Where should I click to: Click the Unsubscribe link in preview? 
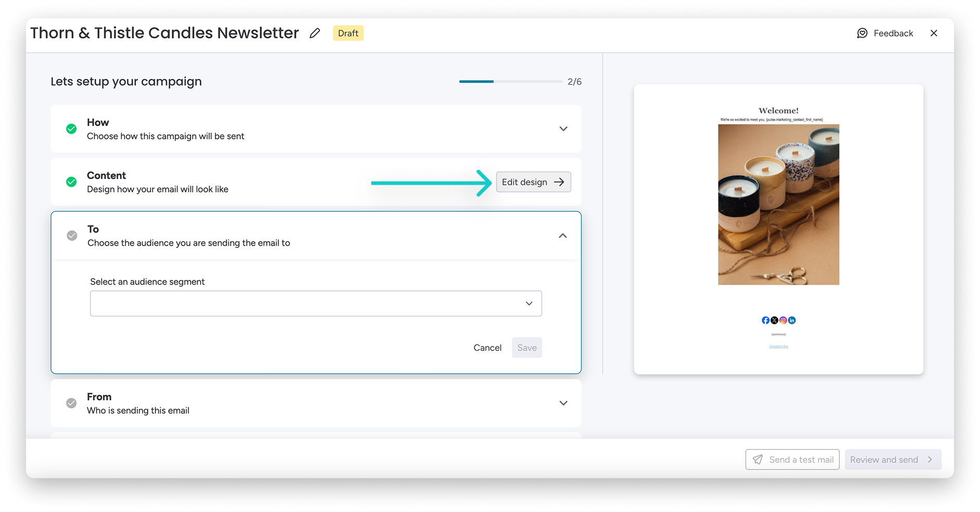point(778,347)
